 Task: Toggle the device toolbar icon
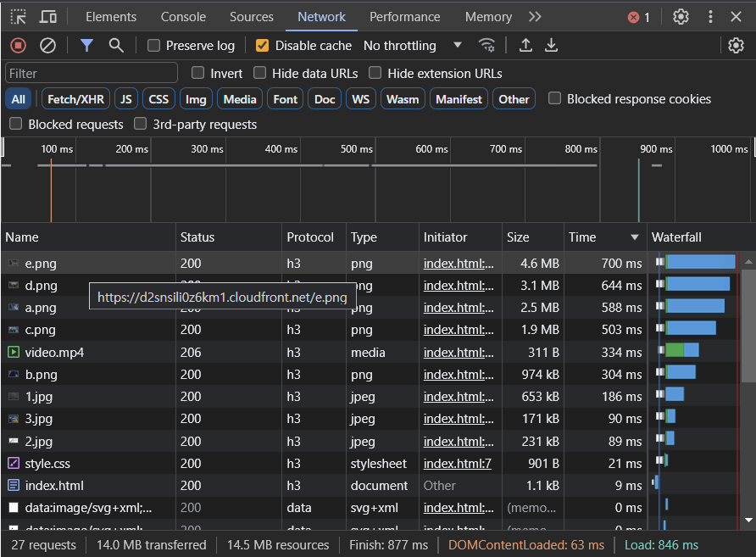pos(46,16)
